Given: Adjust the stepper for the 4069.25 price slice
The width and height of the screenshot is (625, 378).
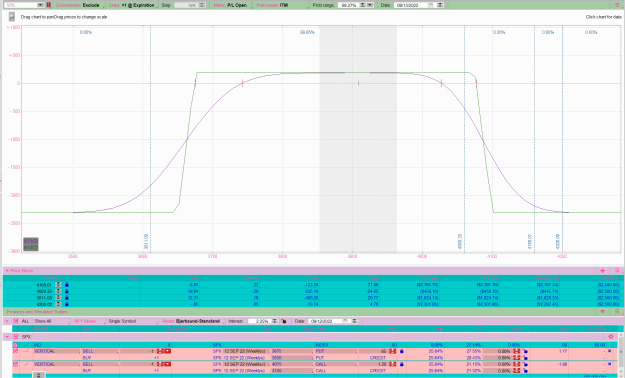Looking at the screenshot, I should pos(59,291).
